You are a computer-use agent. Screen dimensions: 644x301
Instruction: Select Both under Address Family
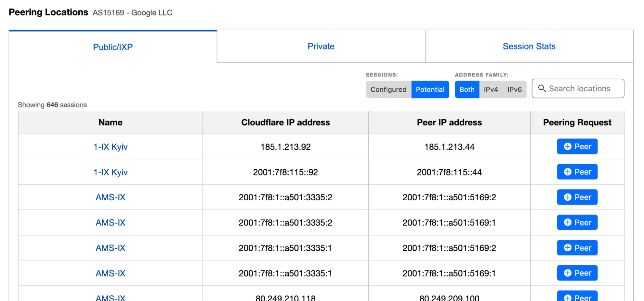click(x=466, y=89)
